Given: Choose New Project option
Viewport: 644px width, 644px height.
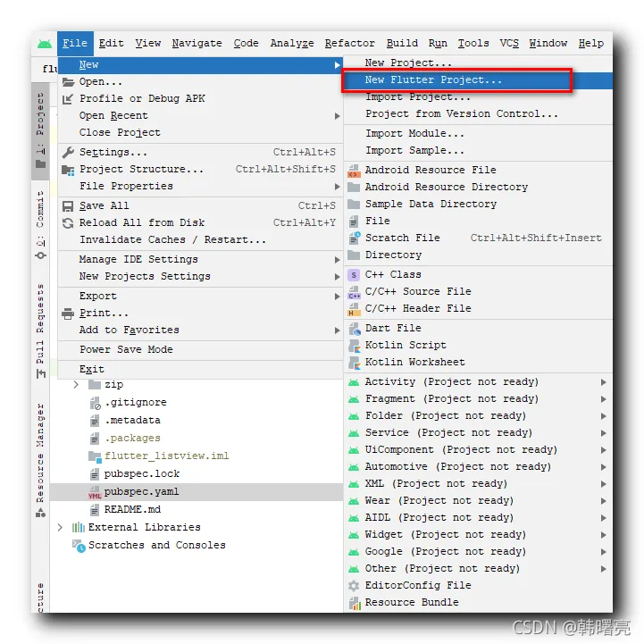Looking at the screenshot, I should [x=478, y=63].
